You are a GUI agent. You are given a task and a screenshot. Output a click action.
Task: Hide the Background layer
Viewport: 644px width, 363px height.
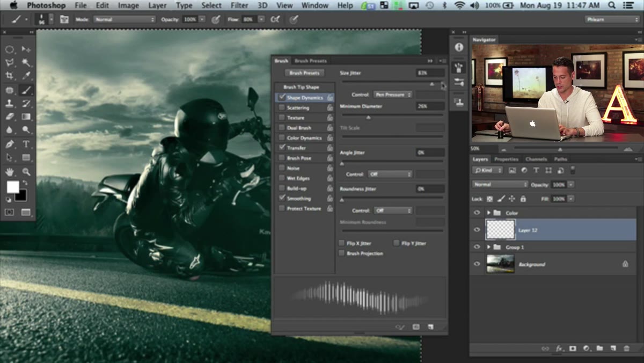tap(477, 264)
